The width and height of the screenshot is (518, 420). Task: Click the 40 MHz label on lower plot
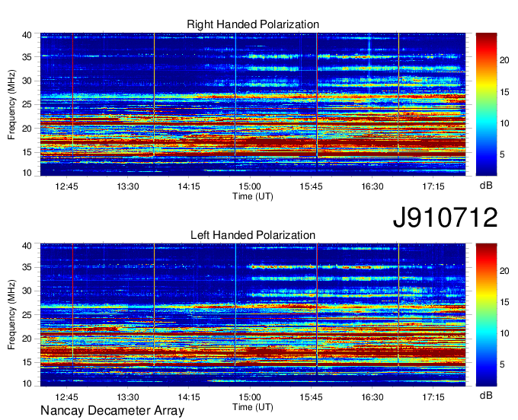(27, 246)
